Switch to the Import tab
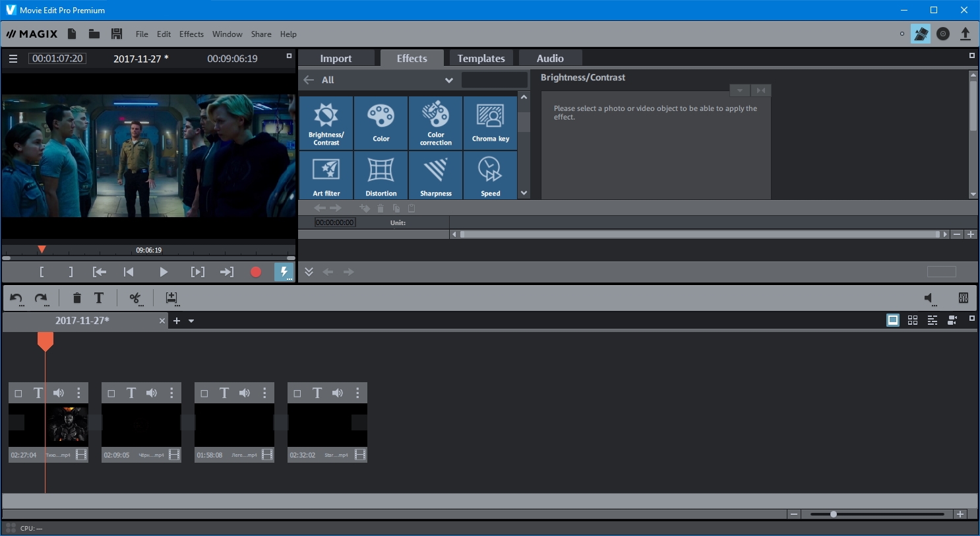980x536 pixels. tap(336, 58)
